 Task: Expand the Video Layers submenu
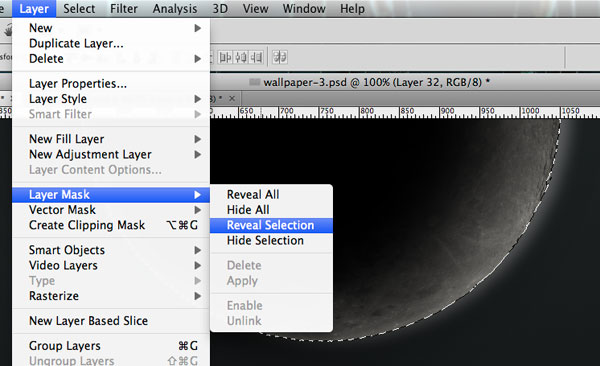coord(111,265)
